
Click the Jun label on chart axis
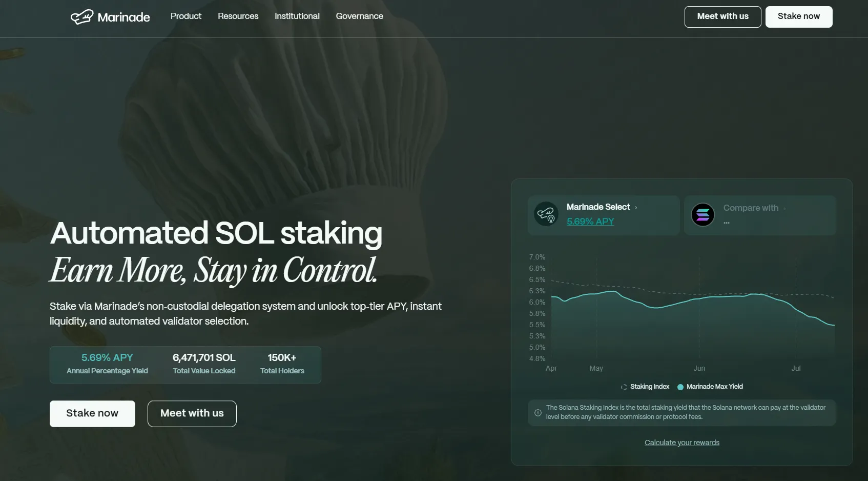[x=699, y=368]
